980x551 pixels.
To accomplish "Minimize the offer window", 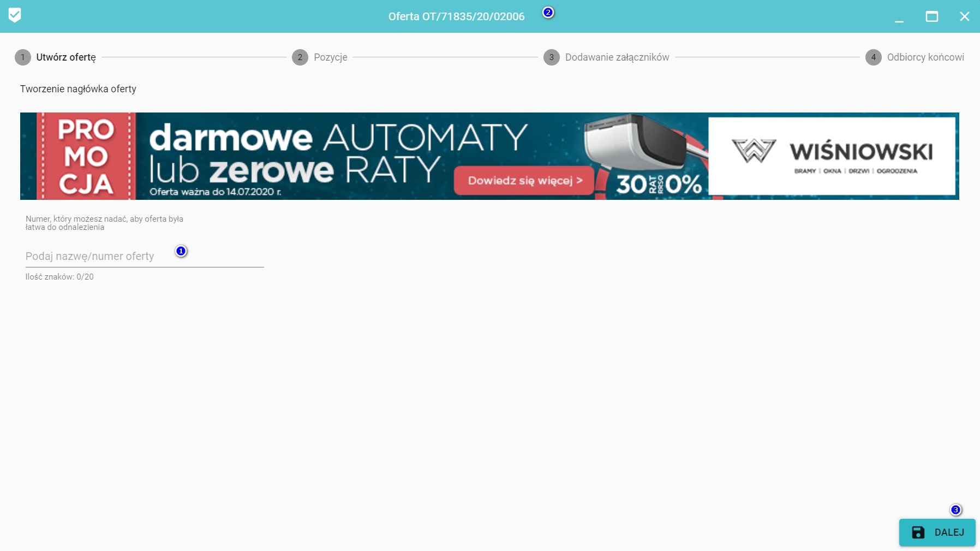I will tap(899, 16).
